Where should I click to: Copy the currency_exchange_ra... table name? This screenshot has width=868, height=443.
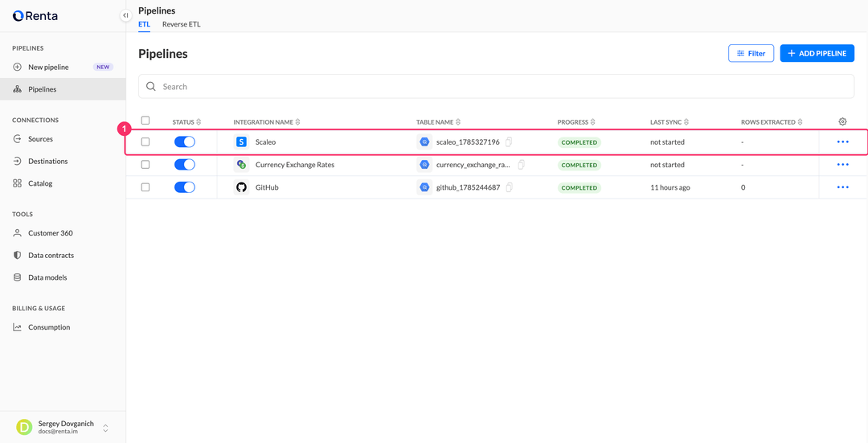tap(521, 165)
